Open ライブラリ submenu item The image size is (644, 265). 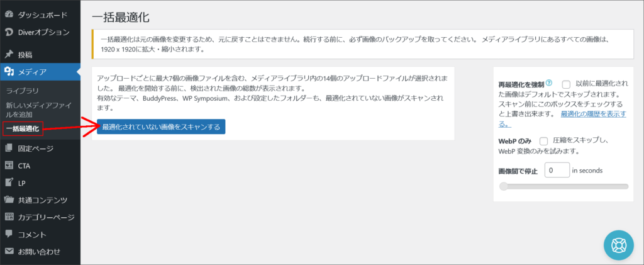tap(22, 91)
